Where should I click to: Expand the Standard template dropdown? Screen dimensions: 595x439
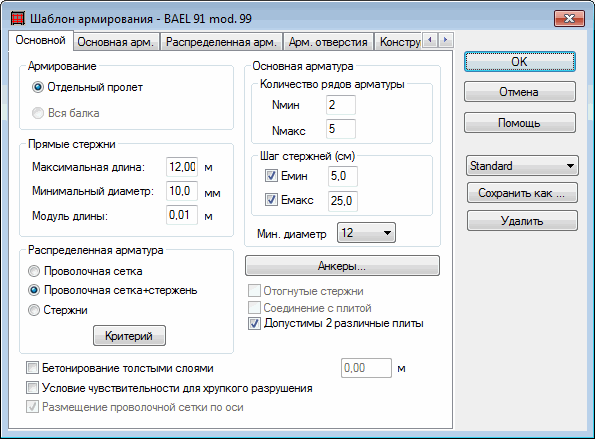(x=522, y=166)
